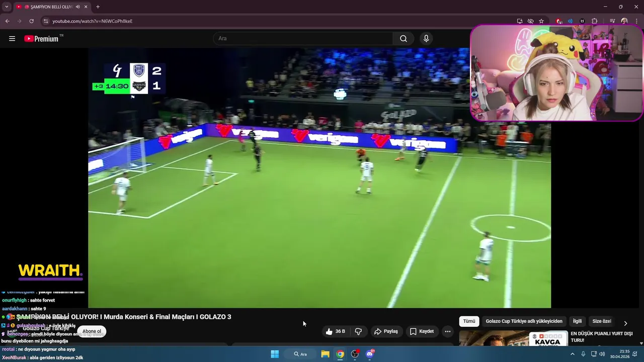View site information icon in address bar

click(x=46, y=21)
